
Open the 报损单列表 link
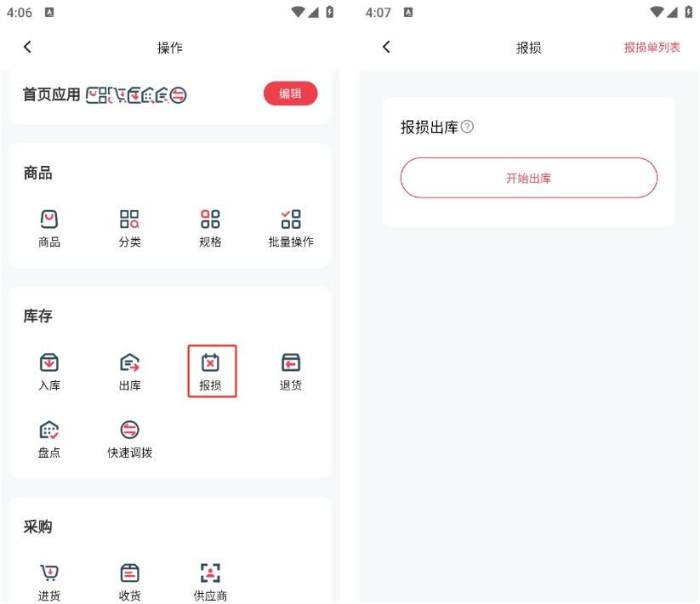click(652, 48)
